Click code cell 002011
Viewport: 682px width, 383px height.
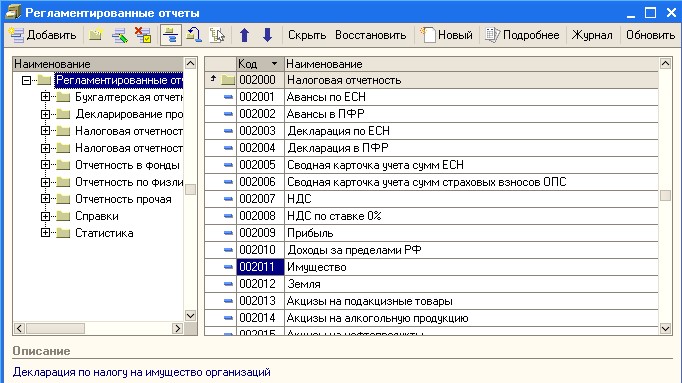tap(260, 267)
